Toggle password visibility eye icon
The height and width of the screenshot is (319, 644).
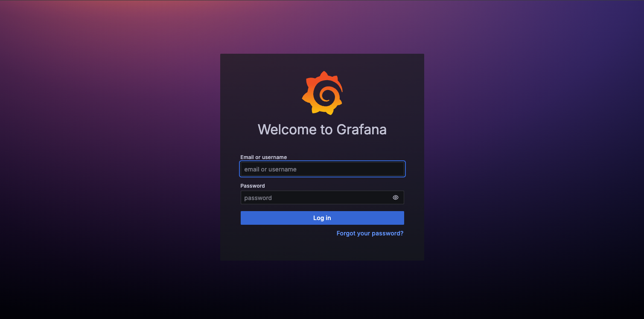pyautogui.click(x=396, y=198)
